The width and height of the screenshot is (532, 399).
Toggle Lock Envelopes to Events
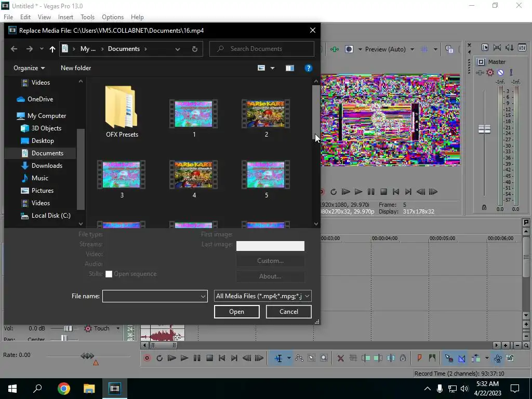[x=498, y=358]
